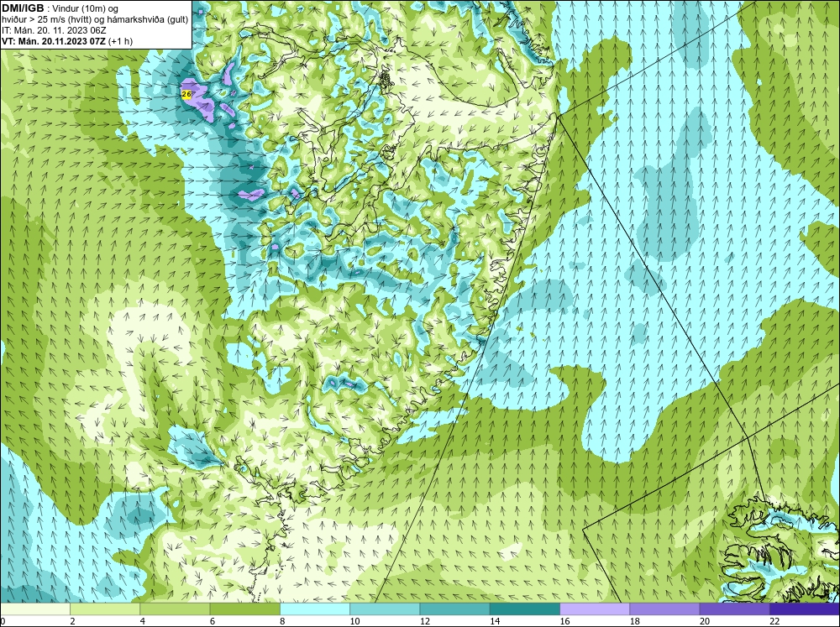Select the 16-18 m/s lavender swatch
The height and width of the screenshot is (627, 840).
point(595,609)
